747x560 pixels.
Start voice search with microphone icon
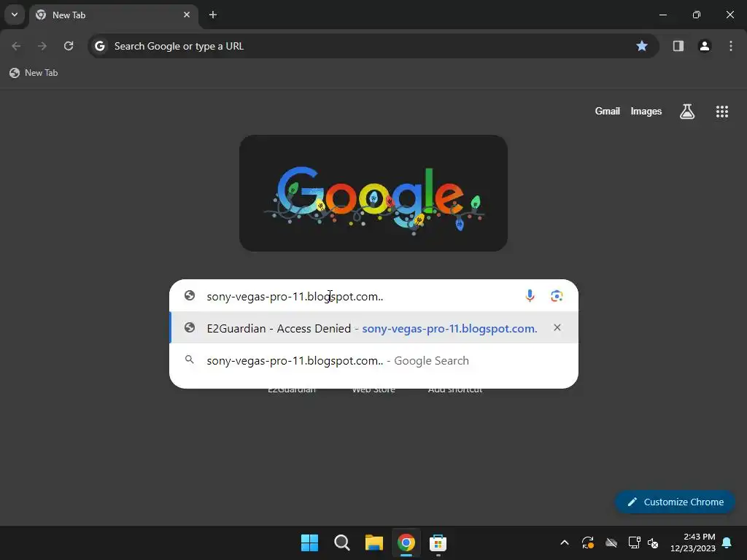pyautogui.click(x=530, y=296)
